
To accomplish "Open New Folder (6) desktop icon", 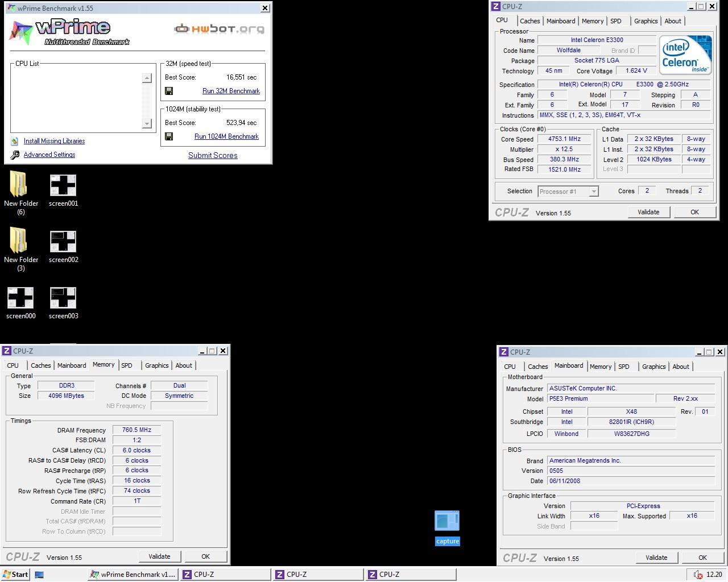I will 20,193.
